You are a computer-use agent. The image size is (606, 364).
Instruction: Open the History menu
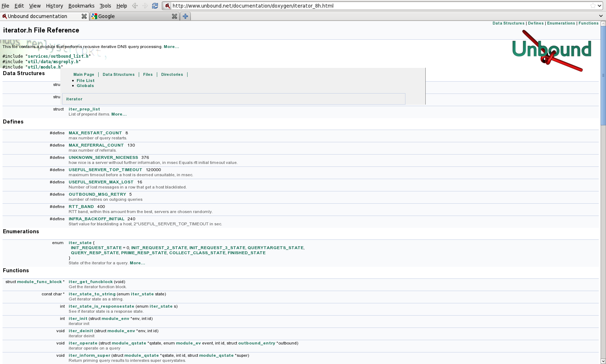[54, 6]
